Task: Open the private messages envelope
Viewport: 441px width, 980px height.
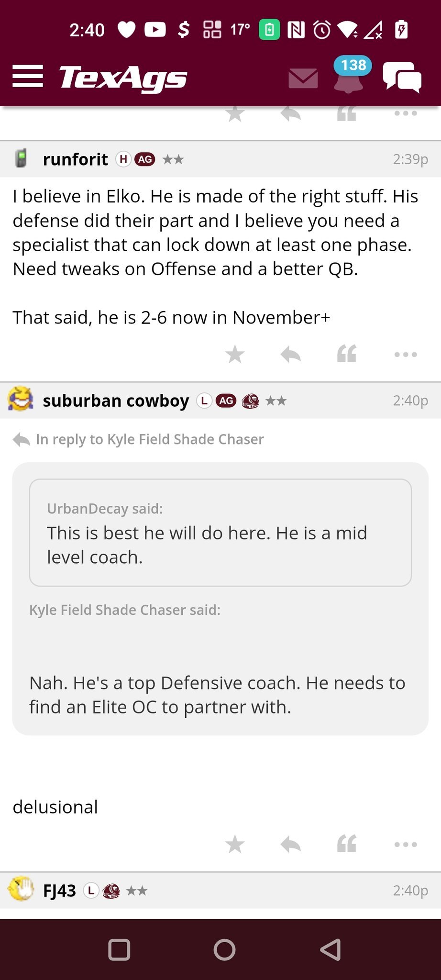Action: click(x=303, y=78)
